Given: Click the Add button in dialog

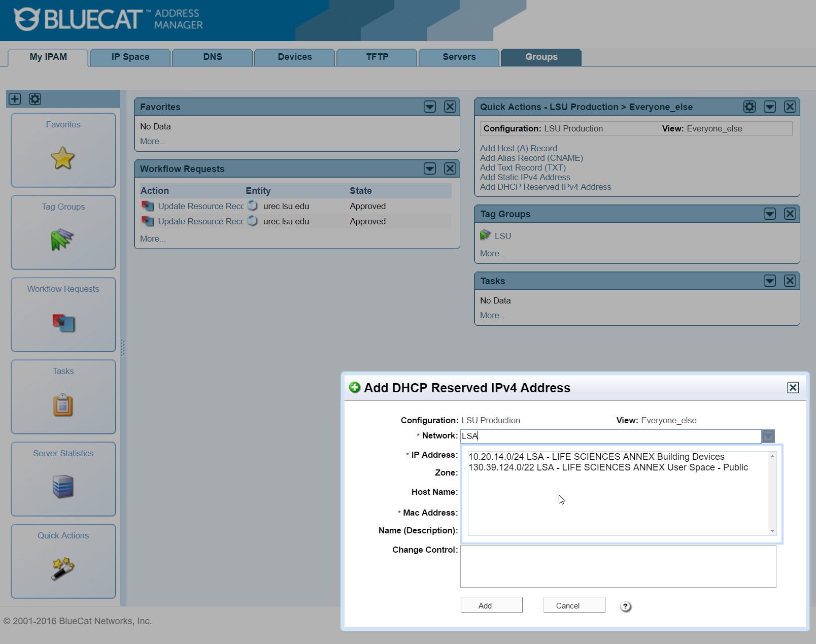Looking at the screenshot, I should (x=492, y=605).
